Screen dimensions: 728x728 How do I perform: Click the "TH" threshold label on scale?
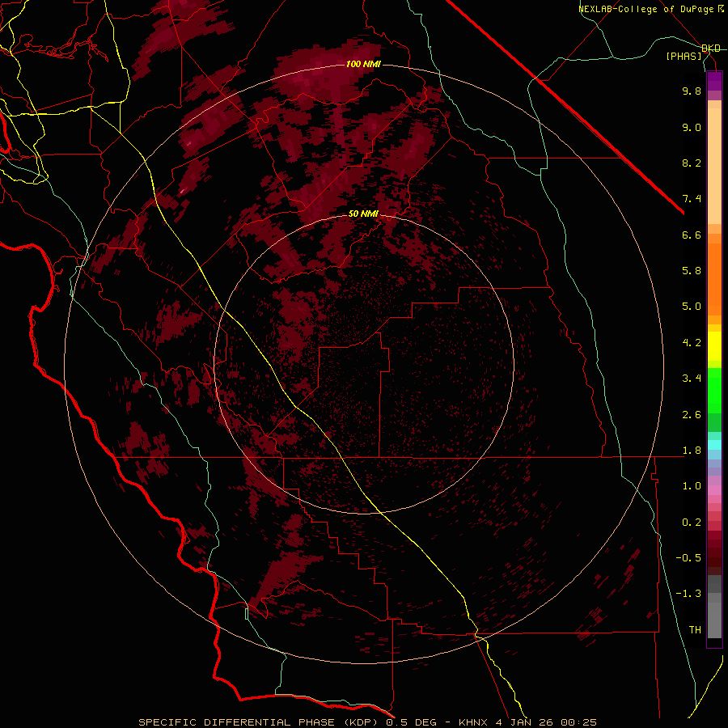[x=695, y=630]
